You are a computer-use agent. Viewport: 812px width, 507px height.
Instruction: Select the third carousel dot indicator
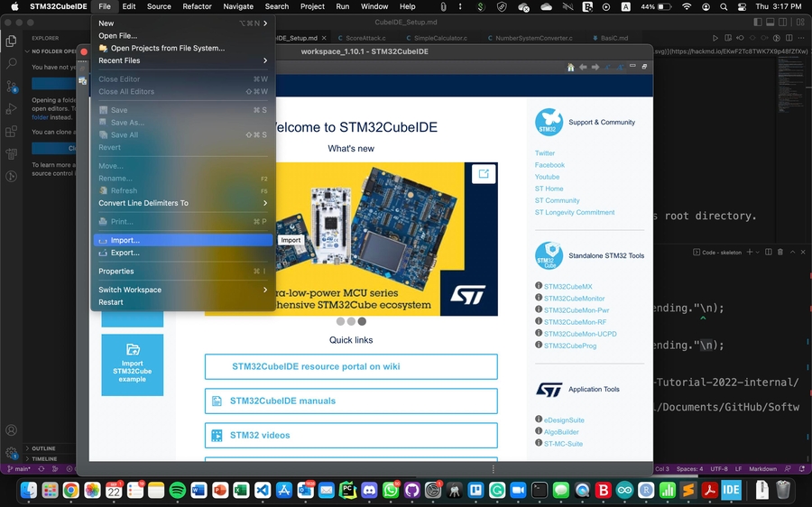pos(362,321)
